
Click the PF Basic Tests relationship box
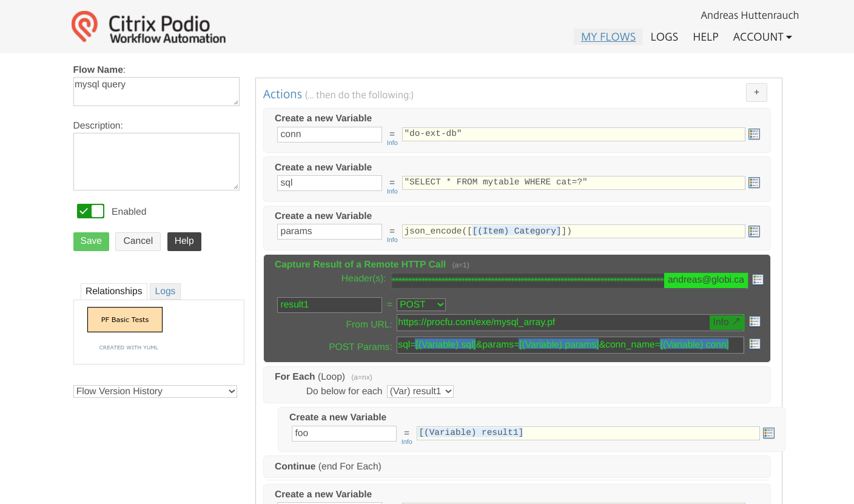[x=124, y=319]
